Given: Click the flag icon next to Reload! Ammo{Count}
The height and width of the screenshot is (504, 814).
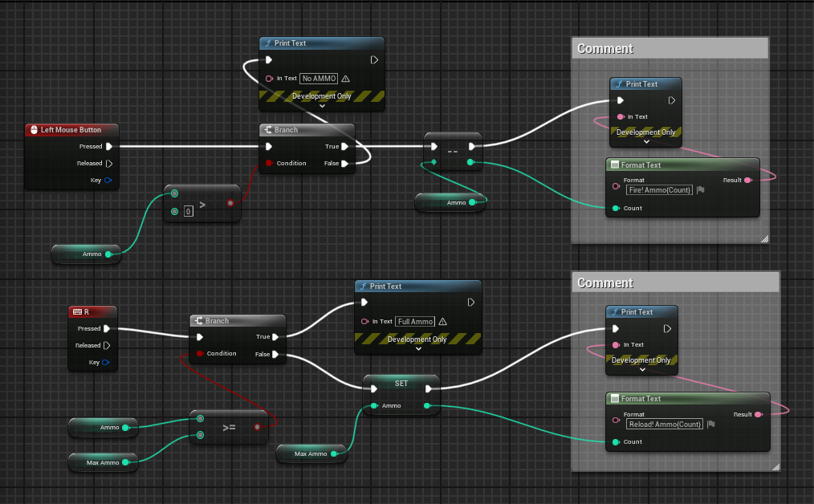Looking at the screenshot, I should pyautogui.click(x=710, y=424).
